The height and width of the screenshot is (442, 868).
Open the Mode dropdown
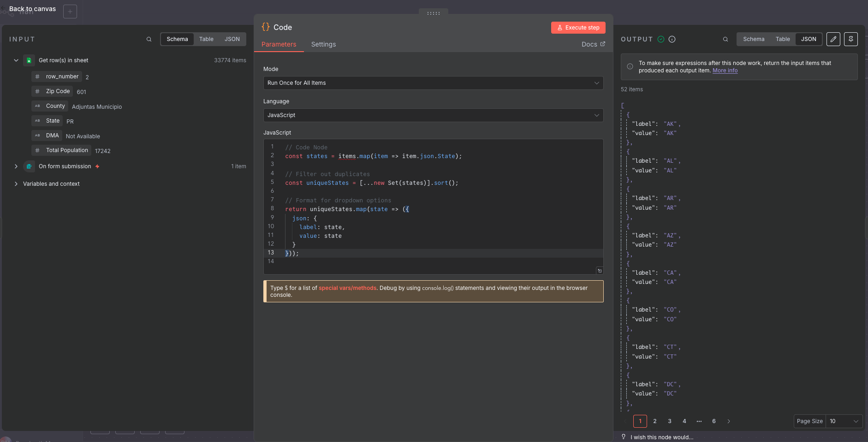pos(432,83)
